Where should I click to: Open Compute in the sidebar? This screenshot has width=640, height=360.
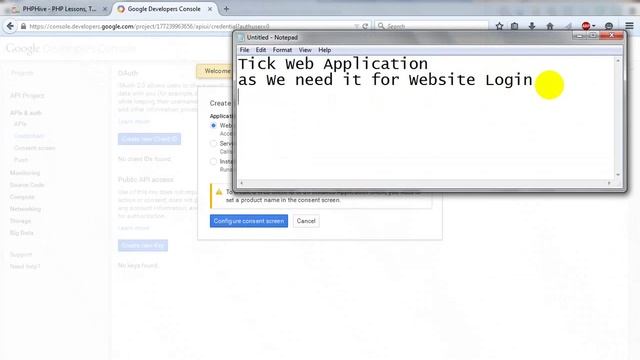pos(22,197)
